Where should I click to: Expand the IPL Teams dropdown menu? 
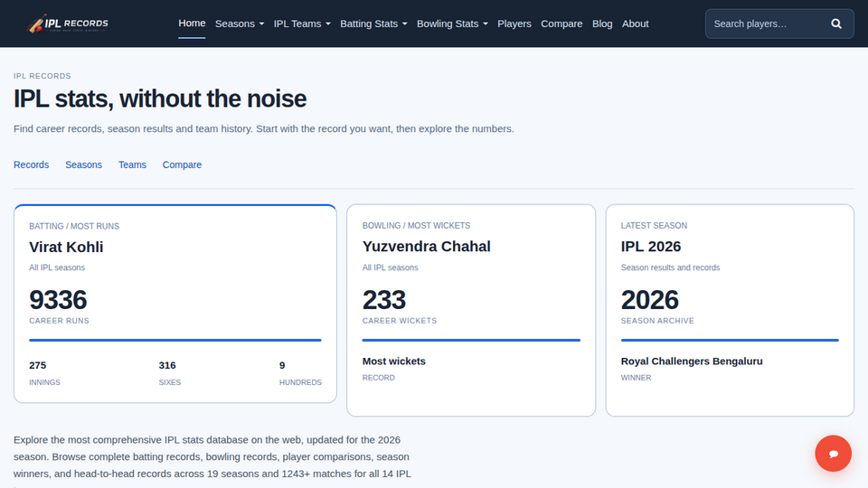[x=302, y=23]
